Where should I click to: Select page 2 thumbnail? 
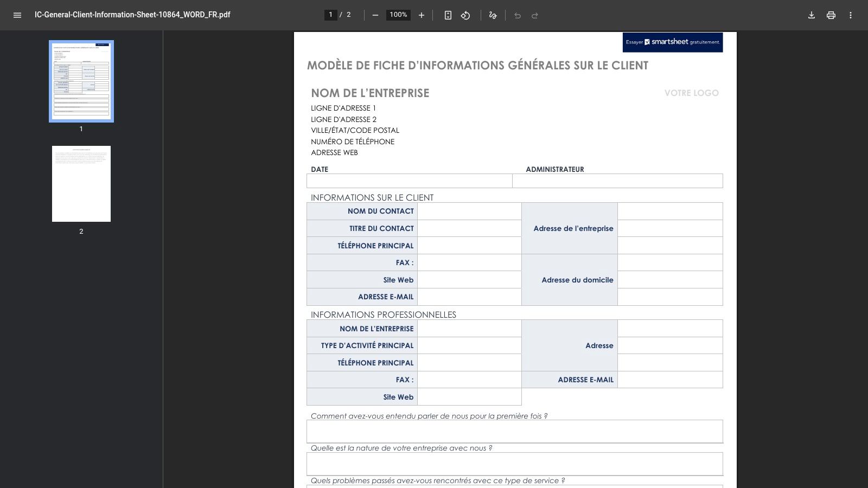click(81, 184)
